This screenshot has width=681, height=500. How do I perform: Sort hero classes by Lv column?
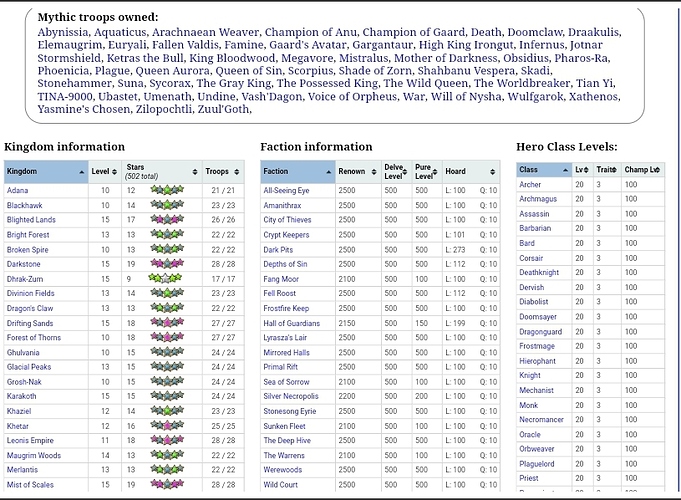[582, 170]
